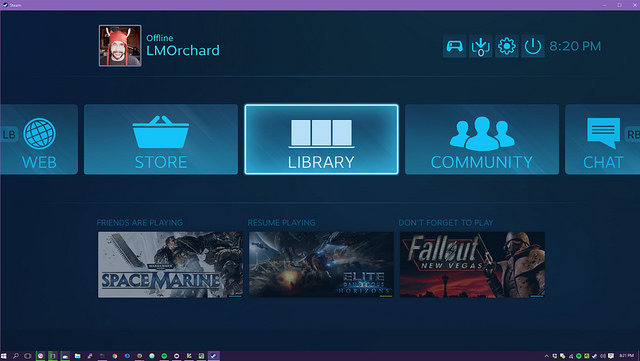Open Windows Start menu
Image resolution: width=640 pixels, height=361 pixels.
point(4,356)
